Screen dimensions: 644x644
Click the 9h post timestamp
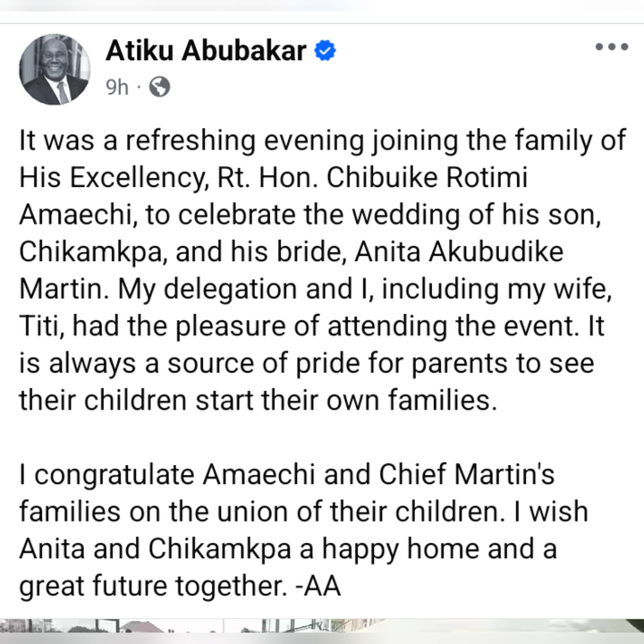pos(118,87)
